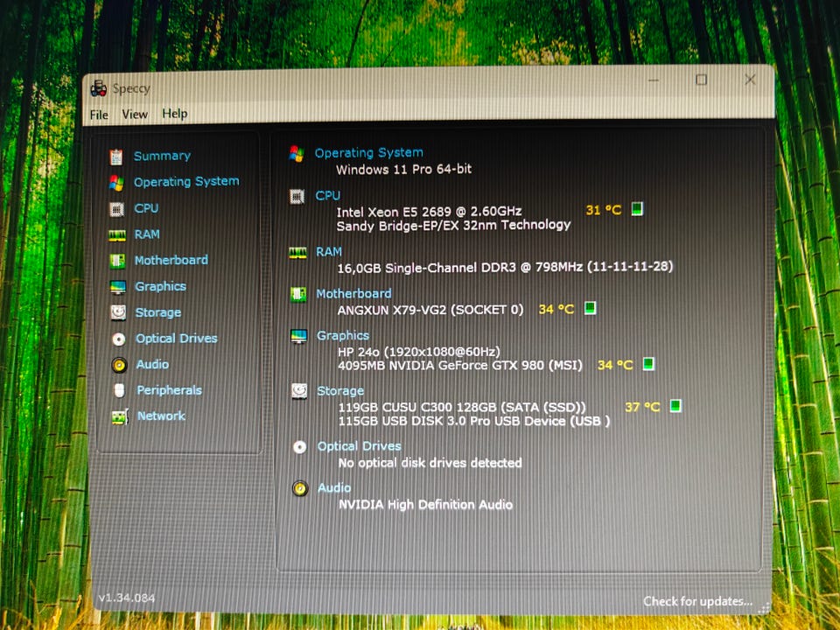Image resolution: width=840 pixels, height=630 pixels.
Task: Click the RAM heading in summary
Action: pos(329,252)
